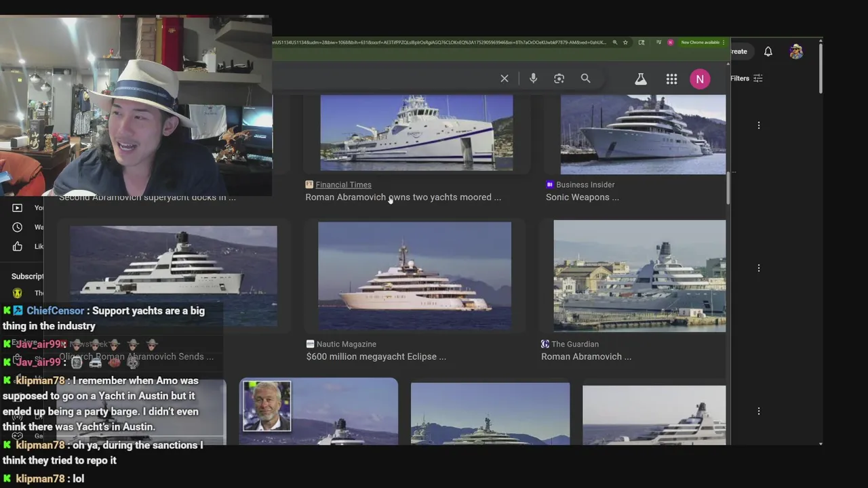Viewport: 868px width, 488px height.
Task: Open Google Search Labs flask icon
Action: [x=641, y=79]
